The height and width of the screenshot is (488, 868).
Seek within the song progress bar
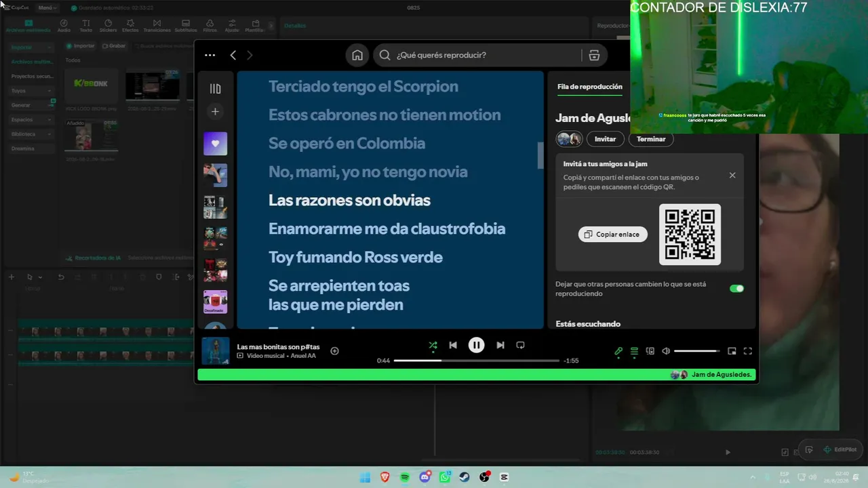coord(477,361)
